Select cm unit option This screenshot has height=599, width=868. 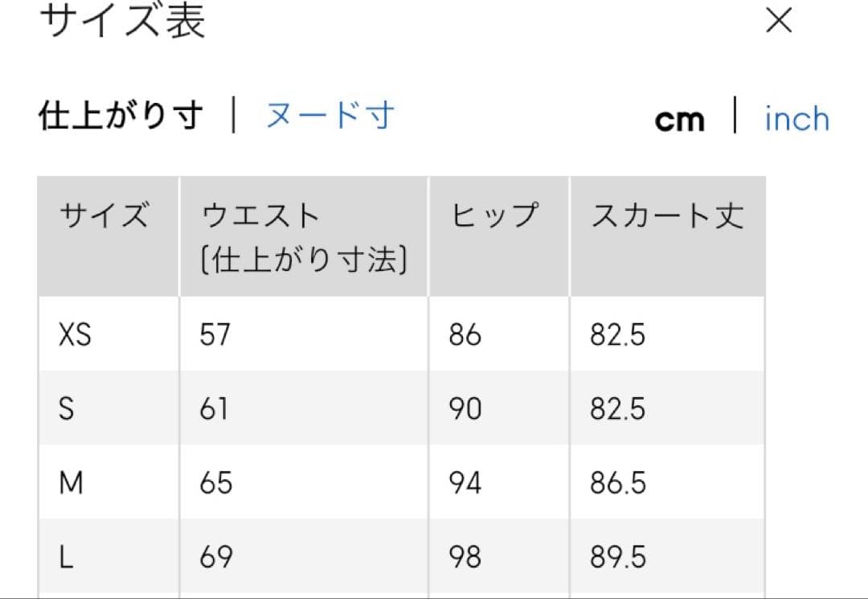pos(679,120)
